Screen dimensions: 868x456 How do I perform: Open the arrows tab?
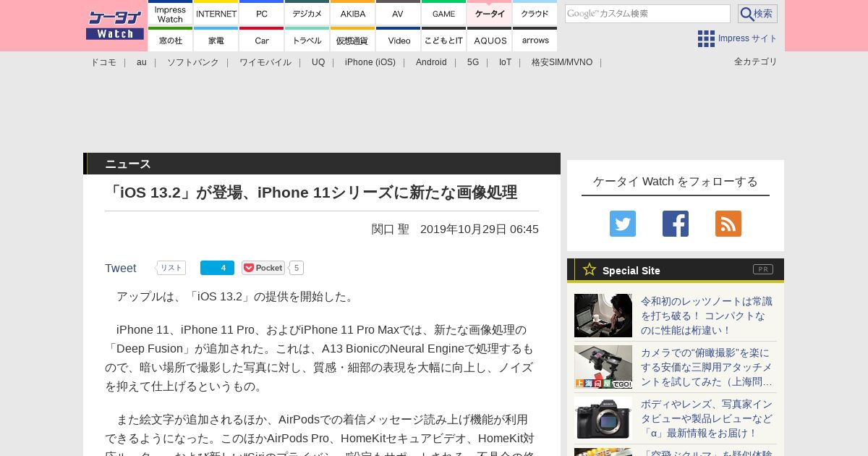click(x=535, y=39)
